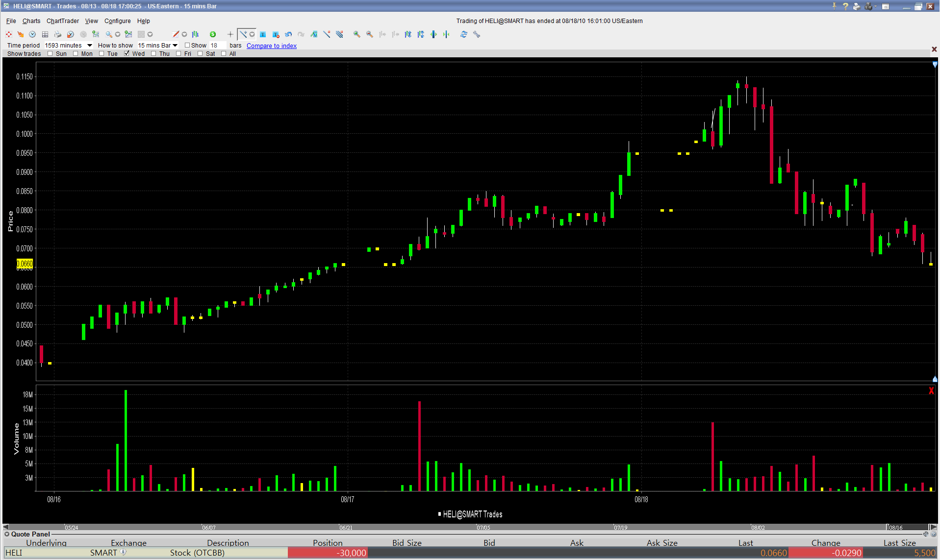940x560 pixels.
Task: Open the ChartTrader menu
Action: click(63, 21)
